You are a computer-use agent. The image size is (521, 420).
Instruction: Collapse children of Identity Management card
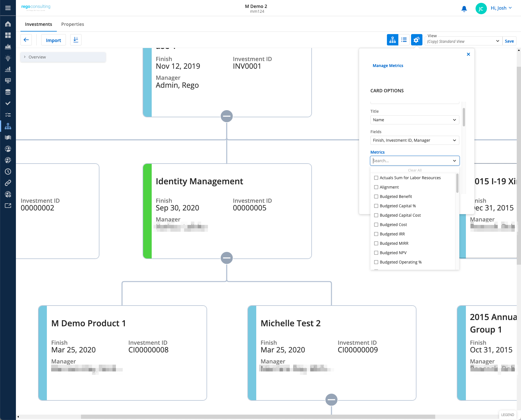coord(227,258)
